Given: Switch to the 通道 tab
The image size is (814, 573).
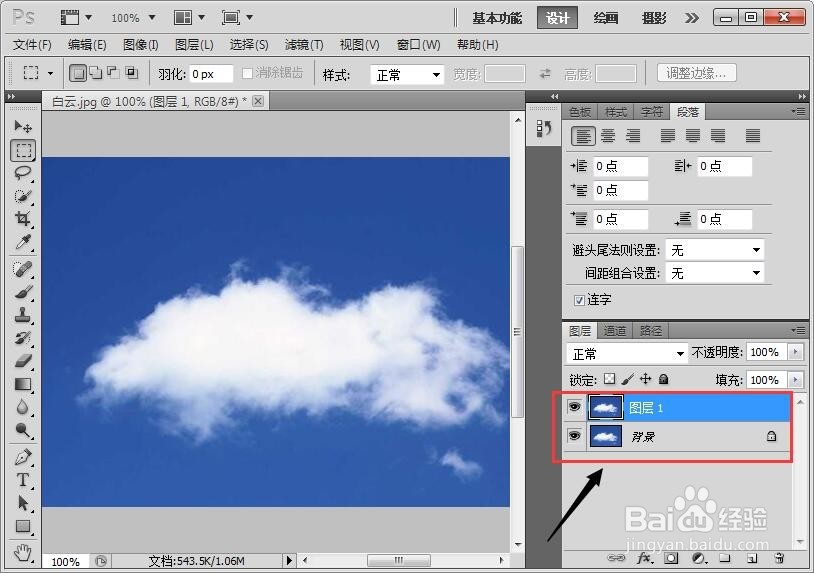Looking at the screenshot, I should pos(615,331).
